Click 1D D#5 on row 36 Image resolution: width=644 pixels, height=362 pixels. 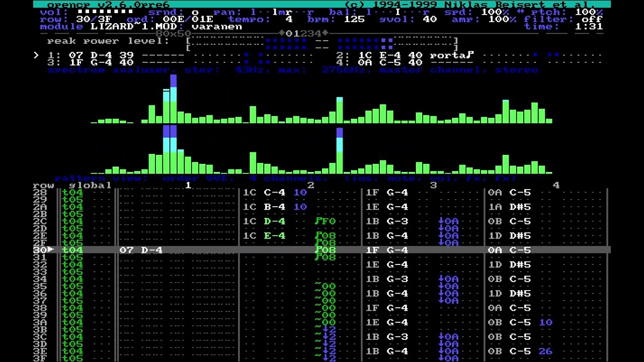[x=509, y=294]
